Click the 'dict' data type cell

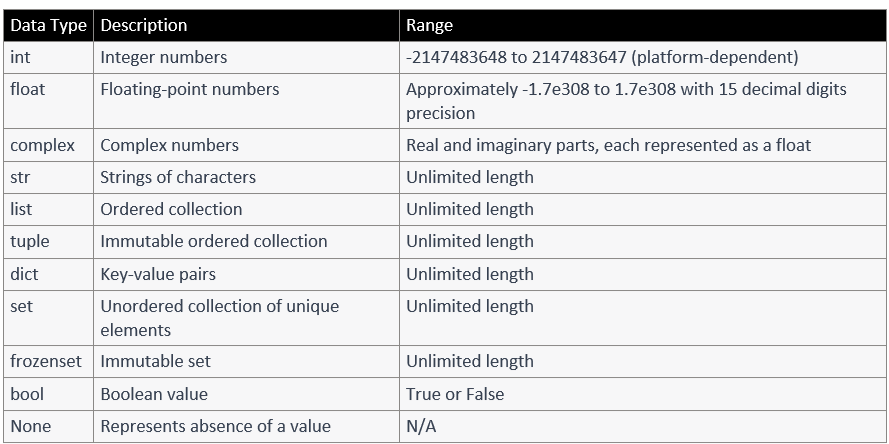point(48,274)
